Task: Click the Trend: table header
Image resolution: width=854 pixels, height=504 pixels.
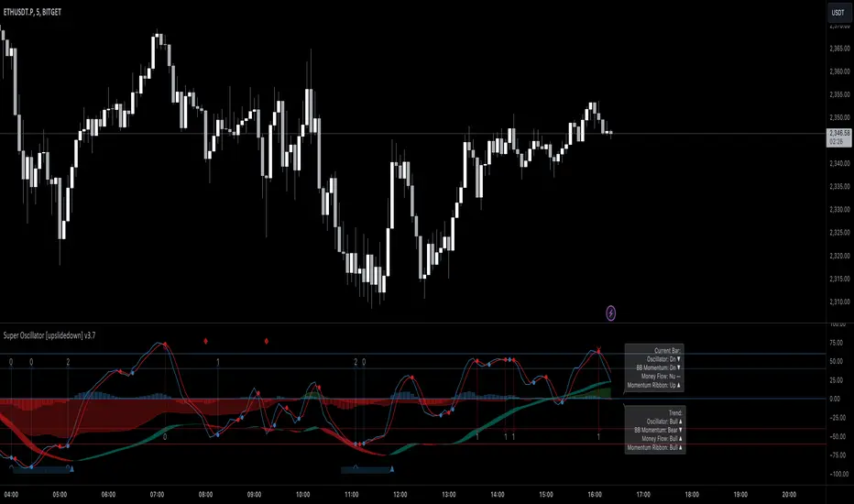Action: 674,413
